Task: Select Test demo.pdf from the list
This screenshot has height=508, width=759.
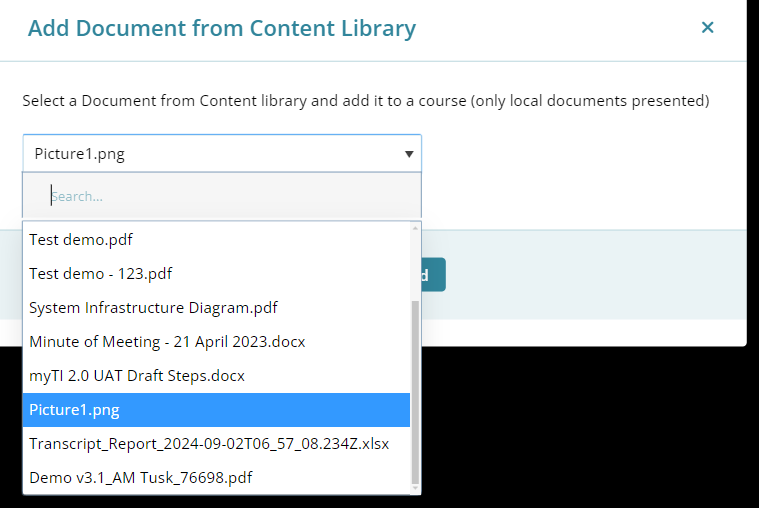Action: tap(81, 240)
